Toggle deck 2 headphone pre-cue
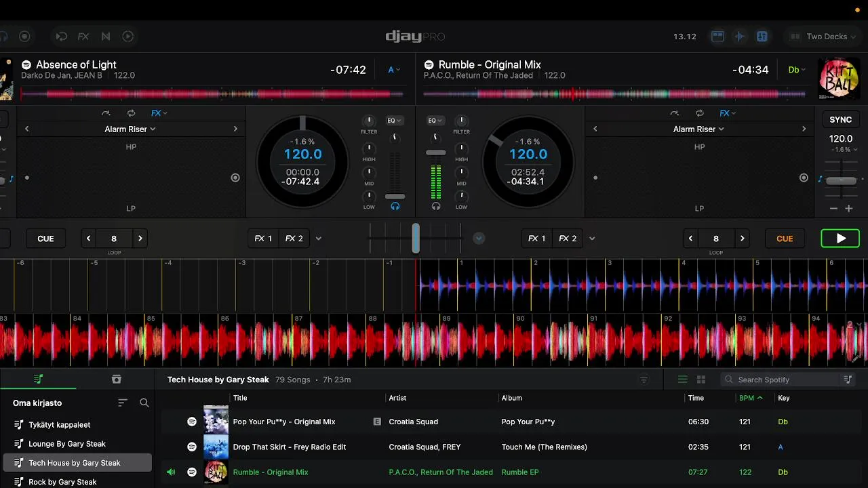Screen dimensions: 868x488 [436, 207]
